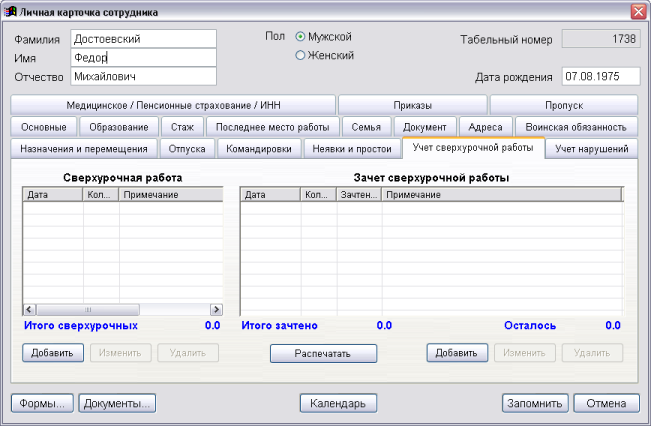The height and width of the screenshot is (426, 651).
Task: Open the Документы... button
Action: tap(118, 403)
